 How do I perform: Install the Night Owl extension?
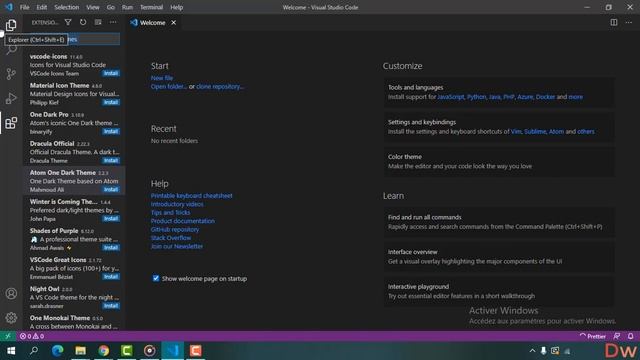point(111,306)
